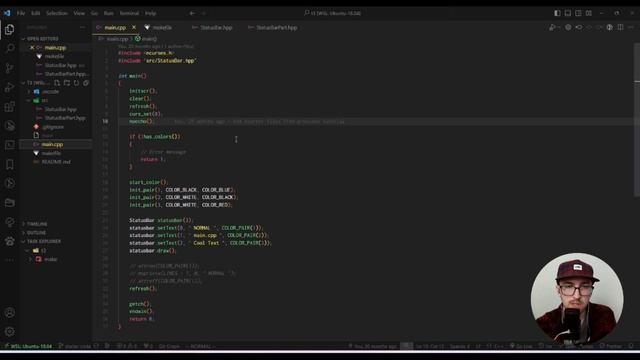This screenshot has width=640, height=360.
Task: Open the .gitignore file in the explorer
Action: (53, 127)
